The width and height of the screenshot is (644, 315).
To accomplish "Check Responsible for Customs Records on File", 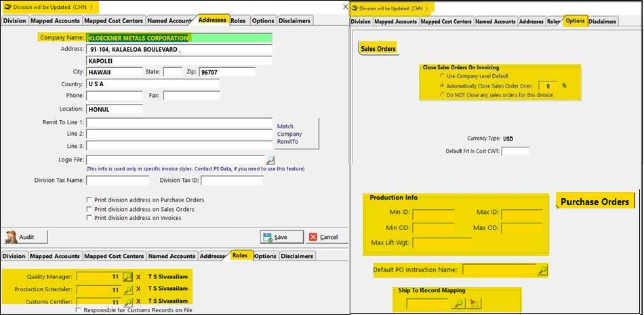I will pos(79,310).
